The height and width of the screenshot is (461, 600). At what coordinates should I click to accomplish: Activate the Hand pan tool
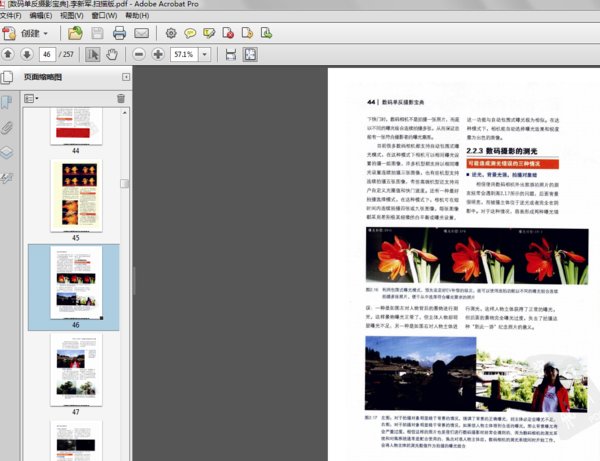coord(113,54)
